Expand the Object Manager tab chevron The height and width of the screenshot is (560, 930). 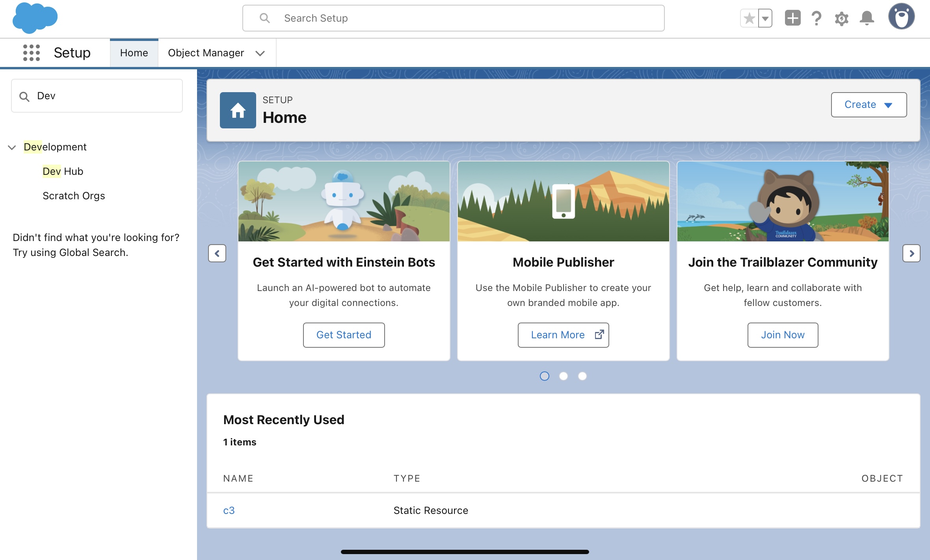(260, 53)
